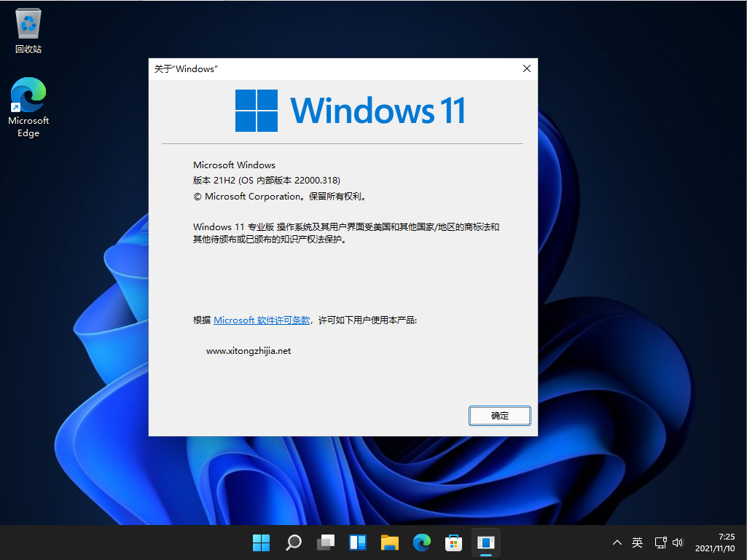Open File Explorer from the taskbar
Screen dimensions: 747x560
(389, 543)
